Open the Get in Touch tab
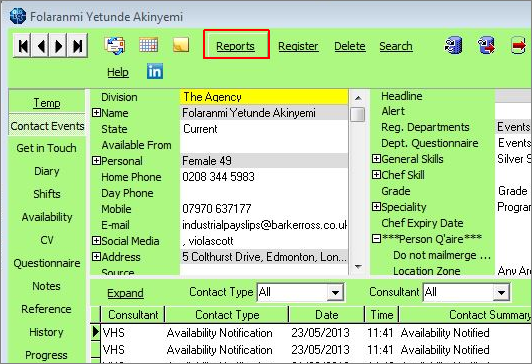The image size is (532, 364). click(46, 148)
